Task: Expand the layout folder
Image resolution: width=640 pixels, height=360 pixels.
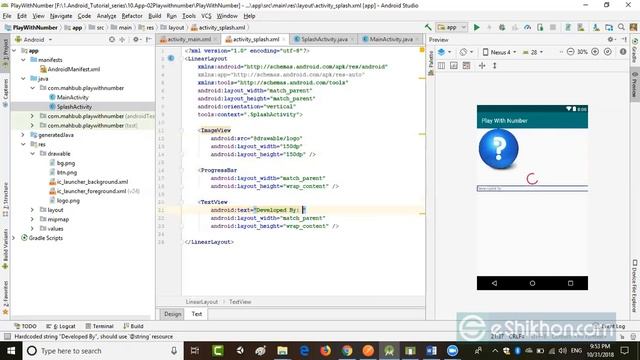Action: (33, 209)
